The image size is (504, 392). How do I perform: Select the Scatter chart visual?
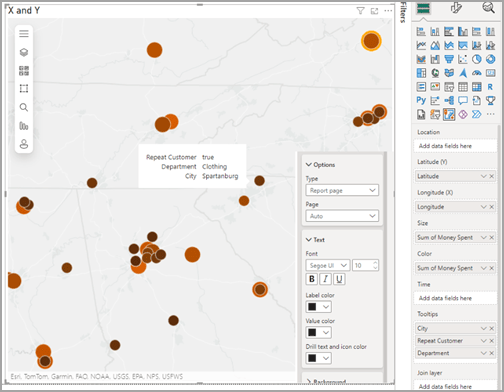tap(463, 59)
